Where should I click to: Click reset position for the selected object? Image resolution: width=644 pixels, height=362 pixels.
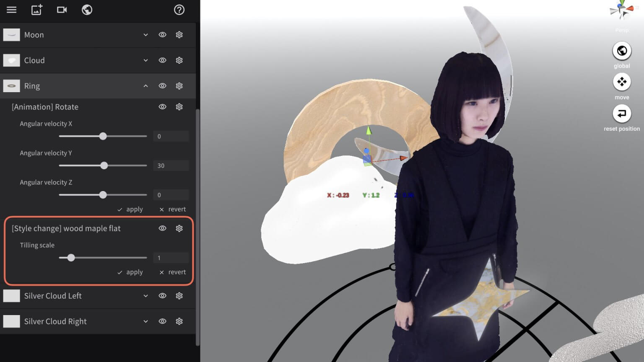pos(622,114)
